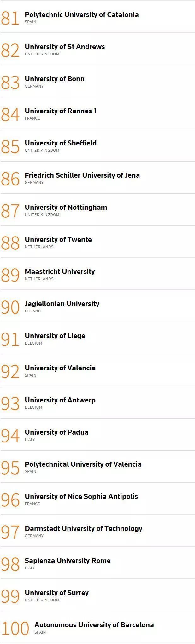Open University of Liege entry

coord(55,336)
